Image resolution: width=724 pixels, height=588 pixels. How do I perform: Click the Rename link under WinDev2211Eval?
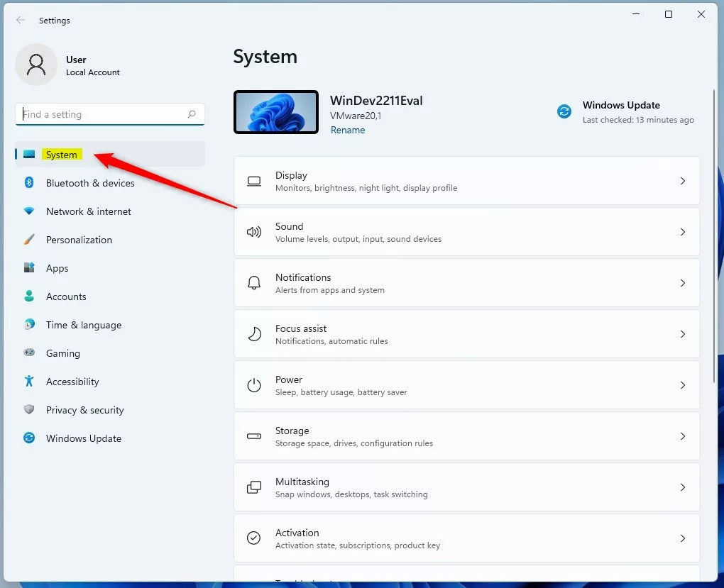click(x=348, y=130)
